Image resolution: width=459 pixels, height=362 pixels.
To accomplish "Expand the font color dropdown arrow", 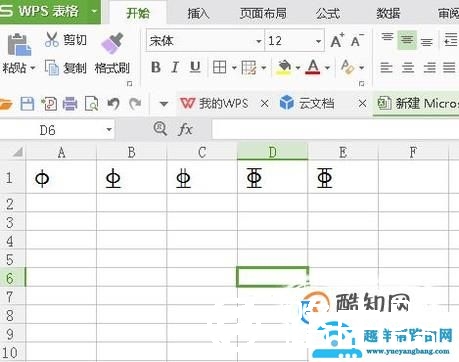I will 327,68.
